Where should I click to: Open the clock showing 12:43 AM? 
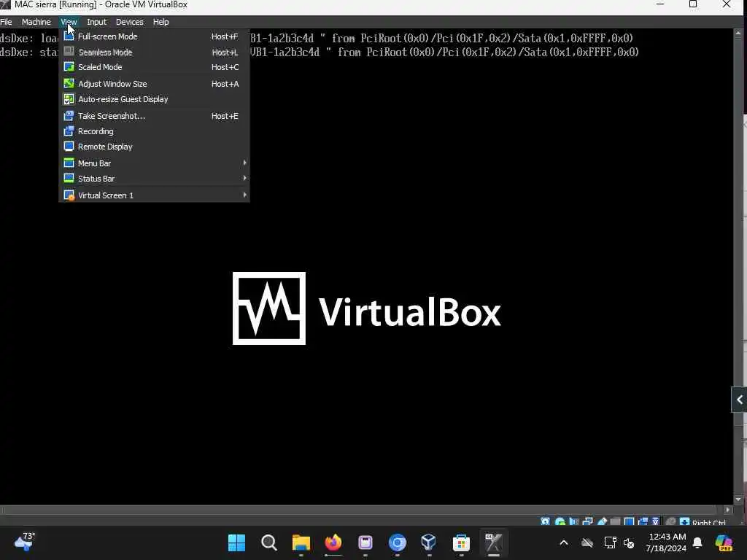coord(665,542)
